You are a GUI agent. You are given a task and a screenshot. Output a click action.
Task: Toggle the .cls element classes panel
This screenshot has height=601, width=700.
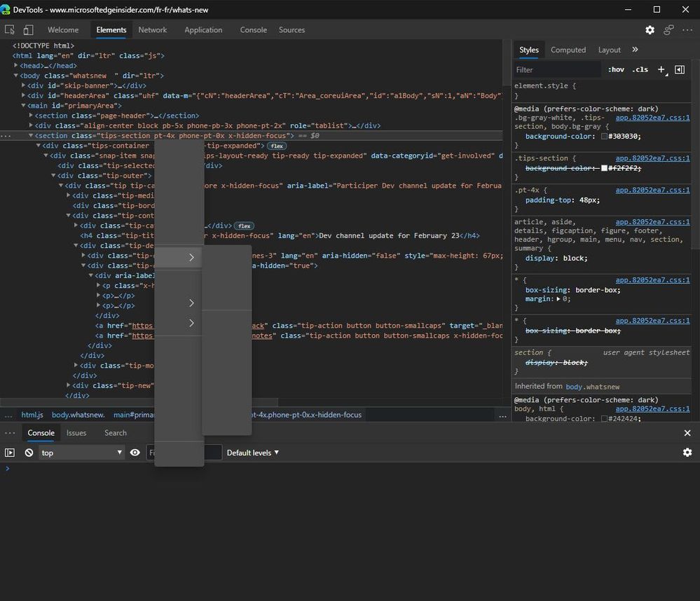click(640, 69)
